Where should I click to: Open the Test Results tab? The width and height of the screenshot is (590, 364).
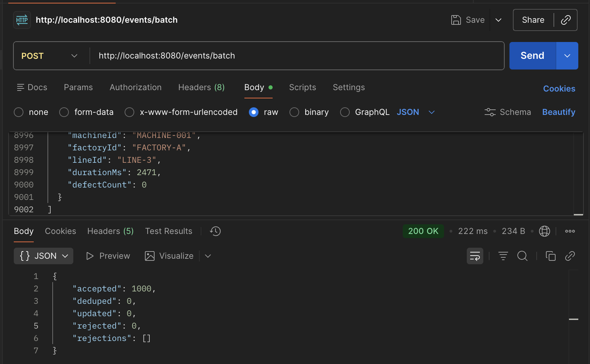pos(168,231)
